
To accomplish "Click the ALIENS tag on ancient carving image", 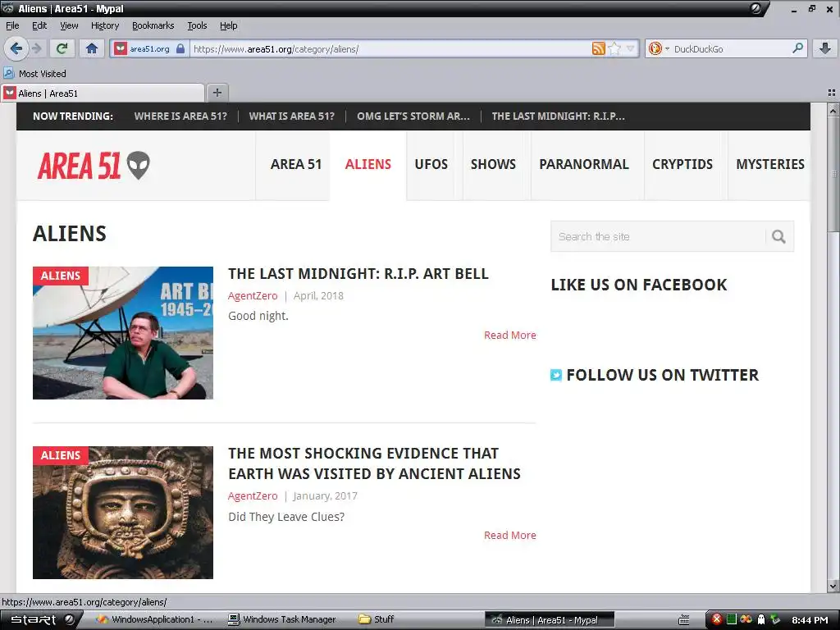I will [61, 455].
